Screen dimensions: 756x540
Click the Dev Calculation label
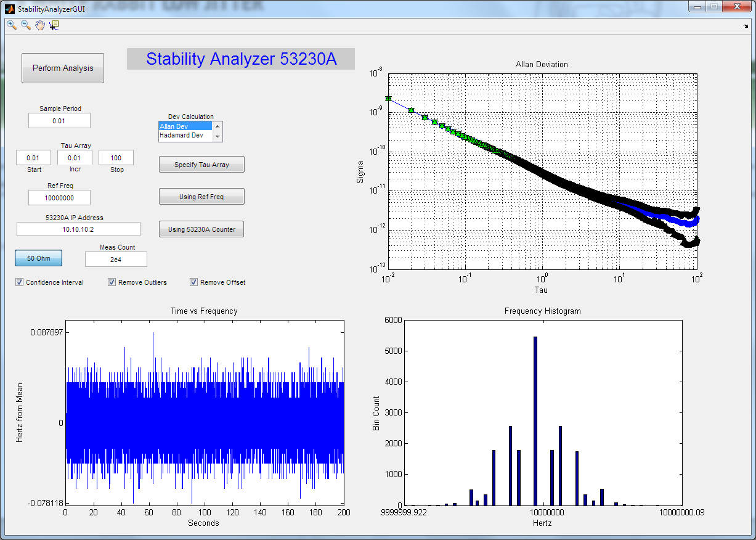pos(191,117)
